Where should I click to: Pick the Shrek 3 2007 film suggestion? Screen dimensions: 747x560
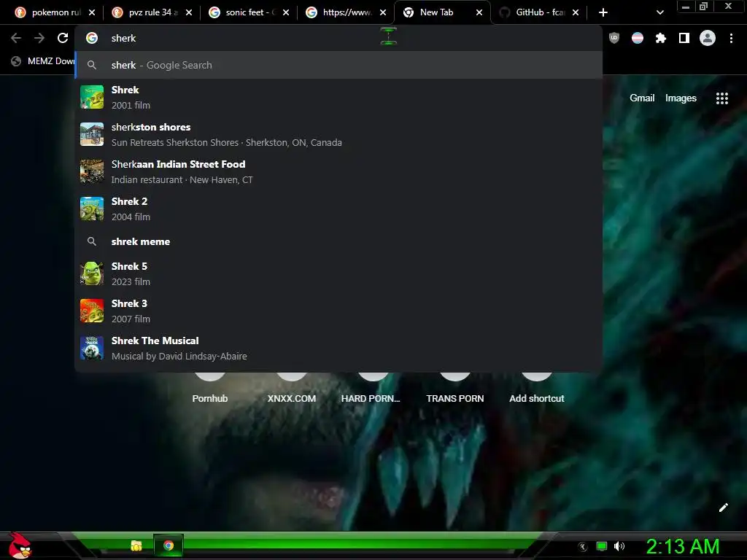[338, 311]
